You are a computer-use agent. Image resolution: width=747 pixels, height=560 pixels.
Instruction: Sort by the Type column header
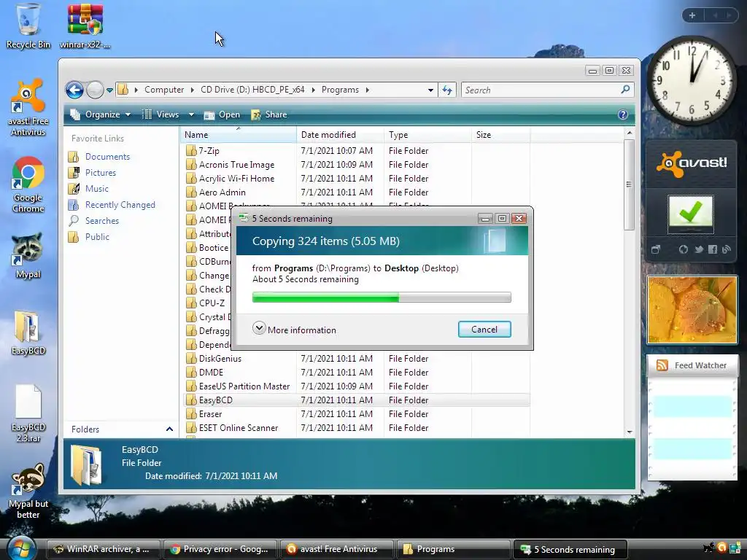pyautogui.click(x=427, y=135)
